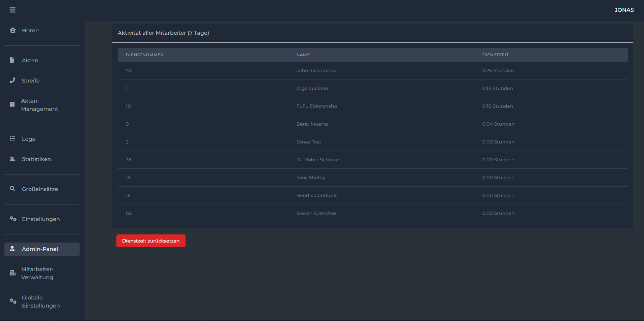Click Dienstnummer 66
Image resolution: width=644 pixels, height=321 pixels.
coord(129,213)
